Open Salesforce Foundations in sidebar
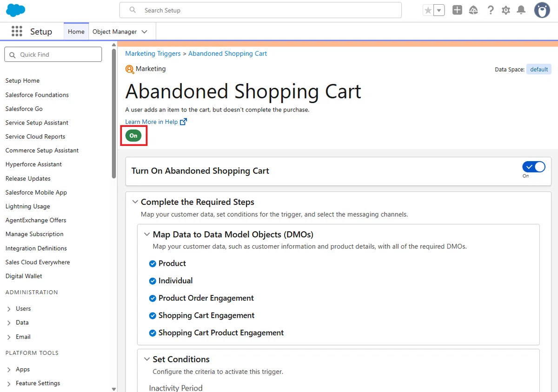This screenshot has height=392, width=558. click(x=37, y=95)
